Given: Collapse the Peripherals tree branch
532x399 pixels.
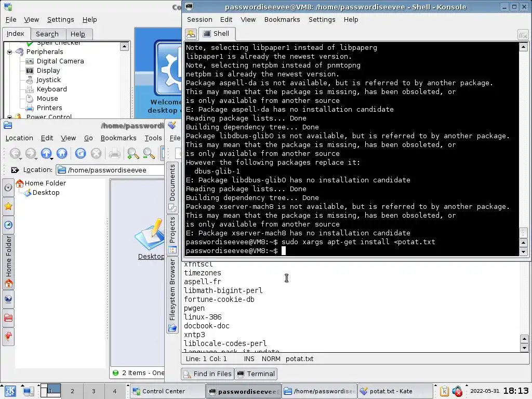Looking at the screenshot, I should tap(9, 52).
